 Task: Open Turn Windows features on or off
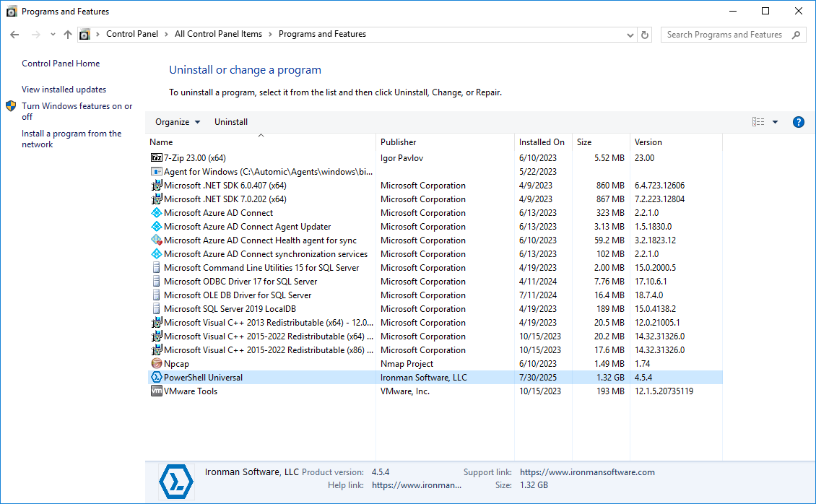pyautogui.click(x=77, y=111)
